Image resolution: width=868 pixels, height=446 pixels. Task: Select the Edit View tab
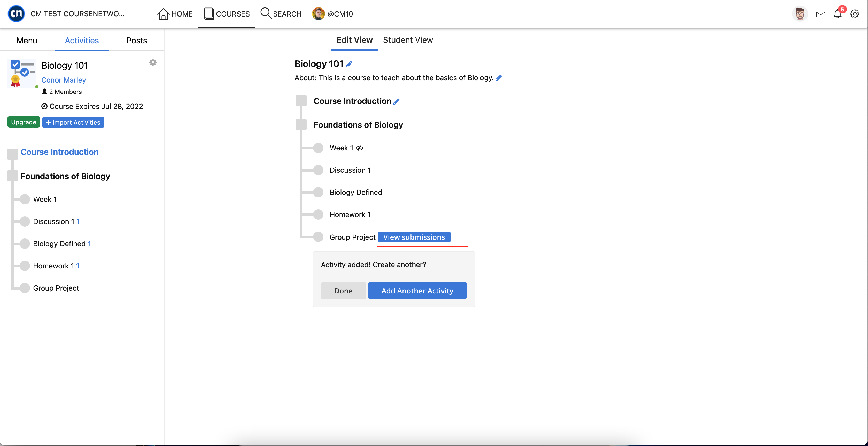click(354, 40)
